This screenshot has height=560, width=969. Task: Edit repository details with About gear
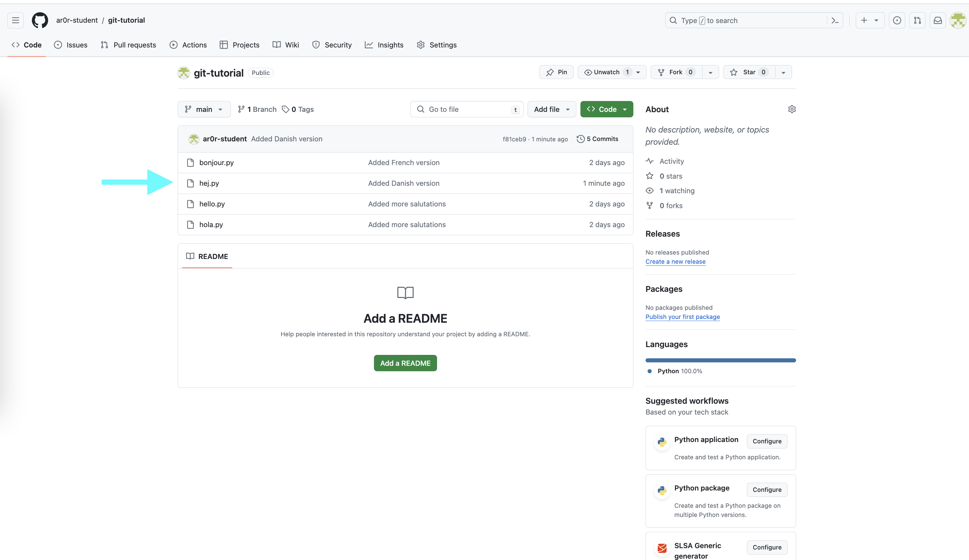click(x=792, y=109)
